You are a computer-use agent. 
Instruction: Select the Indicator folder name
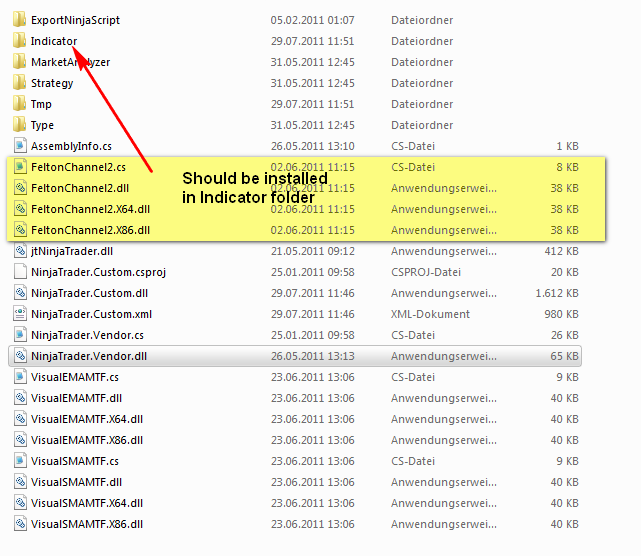pos(54,41)
